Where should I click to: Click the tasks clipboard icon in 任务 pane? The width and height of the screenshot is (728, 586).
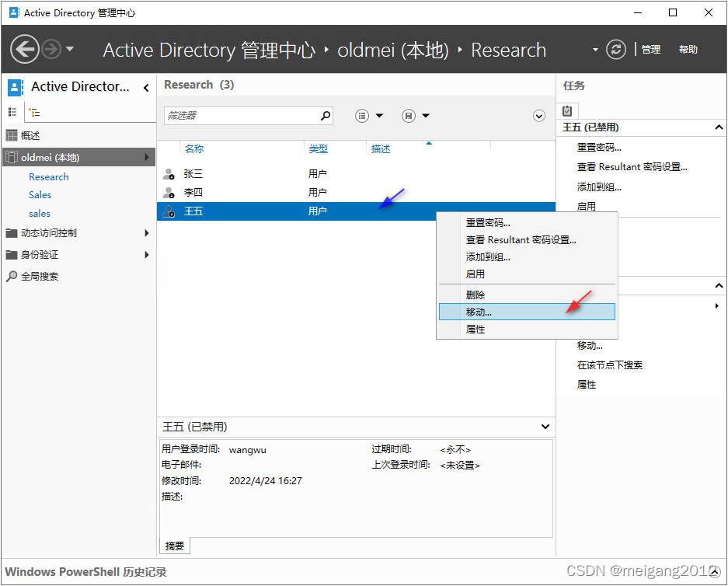(x=567, y=111)
